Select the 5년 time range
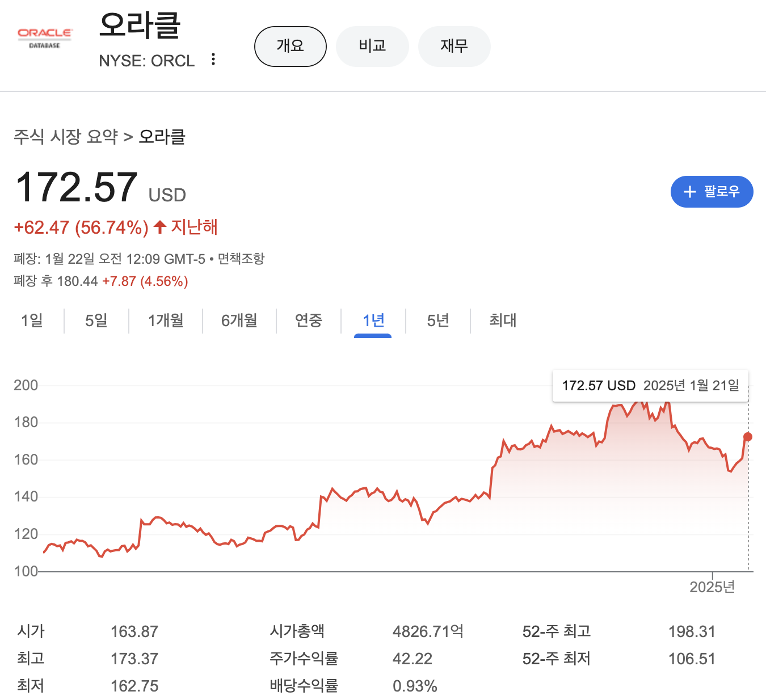766x700 pixels. [438, 321]
